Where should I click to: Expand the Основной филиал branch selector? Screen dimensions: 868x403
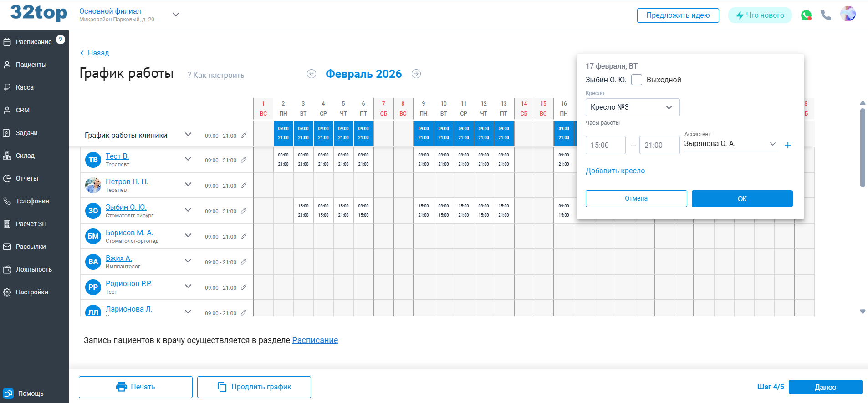coord(176,15)
